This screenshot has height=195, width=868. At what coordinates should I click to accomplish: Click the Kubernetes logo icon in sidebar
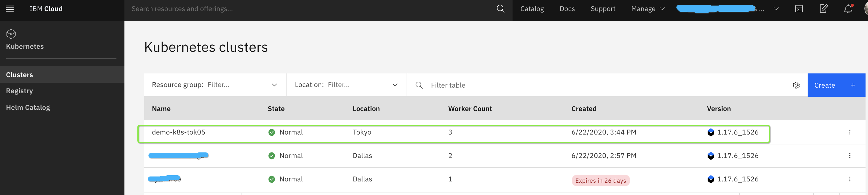(x=11, y=34)
